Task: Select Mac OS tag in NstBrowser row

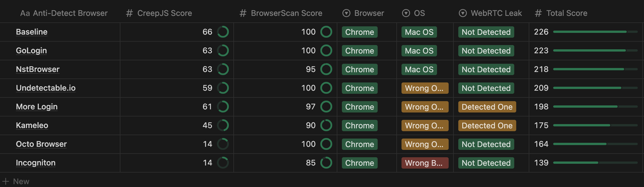Action: 419,69
